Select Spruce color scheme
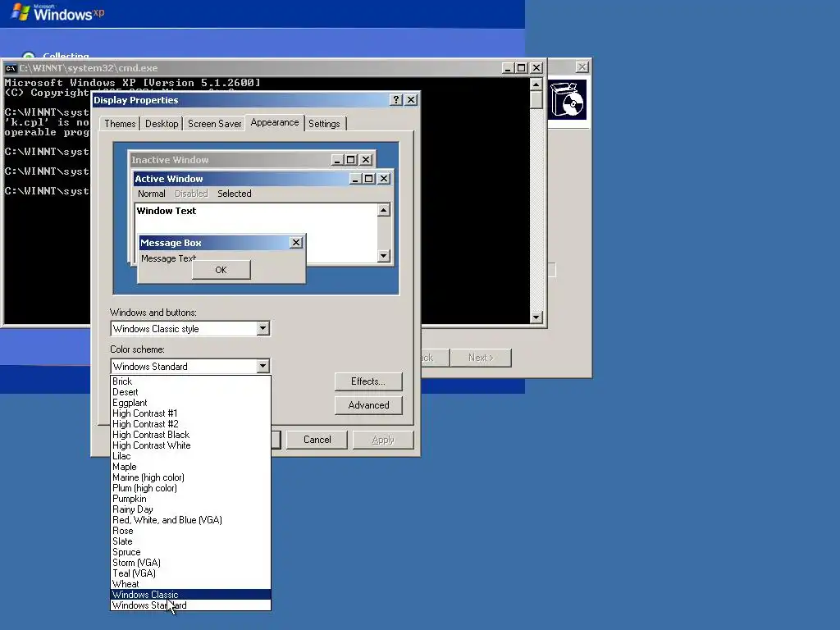 pyautogui.click(x=190, y=552)
